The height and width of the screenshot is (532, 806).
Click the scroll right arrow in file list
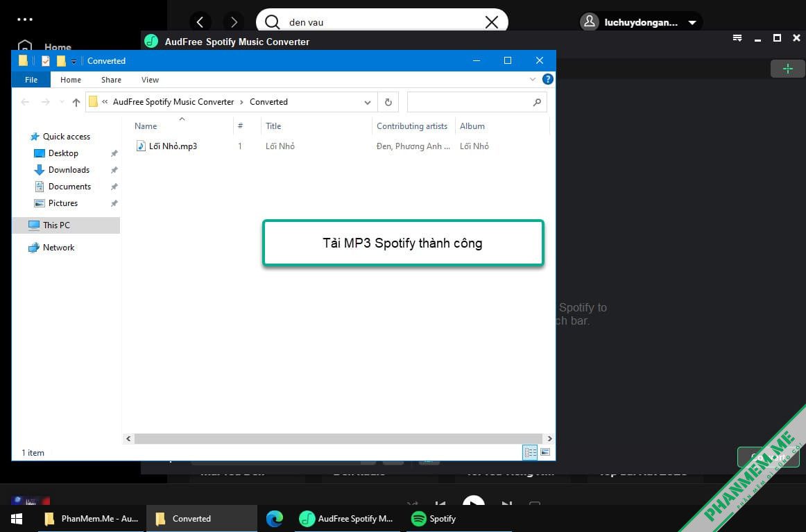tap(549, 438)
